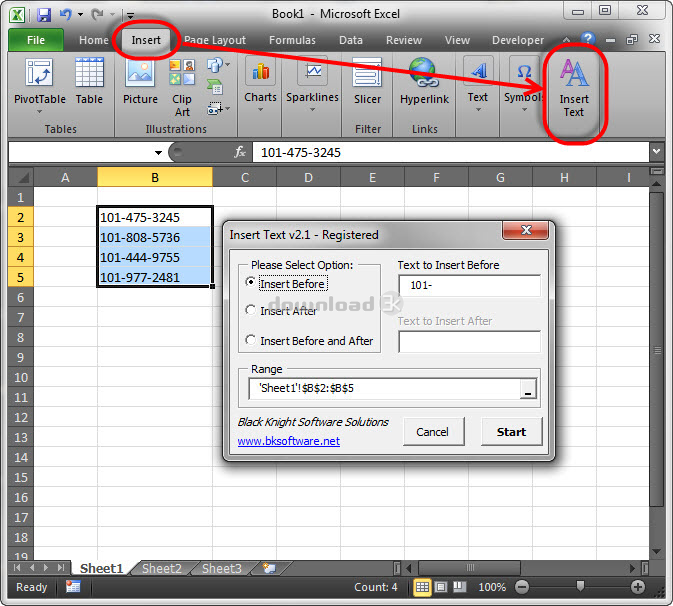Screen dimensions: 673x606
Task: Click the Excel application icon in title bar
Action: tap(17, 15)
